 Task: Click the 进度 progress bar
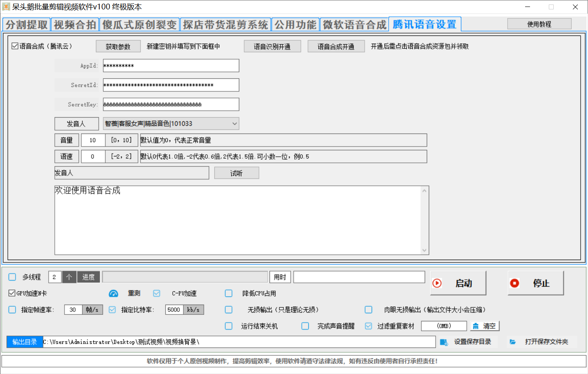[x=185, y=277]
